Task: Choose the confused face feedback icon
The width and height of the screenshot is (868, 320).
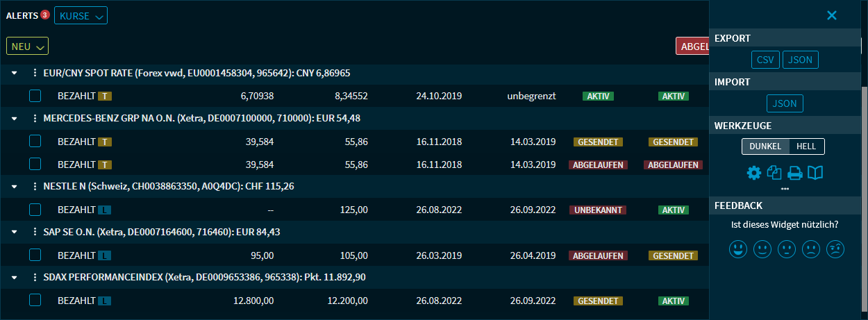Action: [x=835, y=249]
